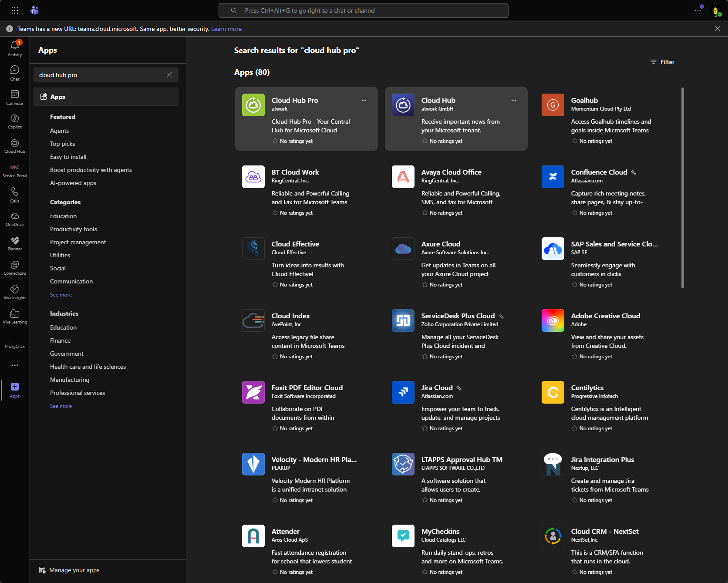Click the results vertical scrollbar
The image size is (728, 583).
[x=683, y=188]
